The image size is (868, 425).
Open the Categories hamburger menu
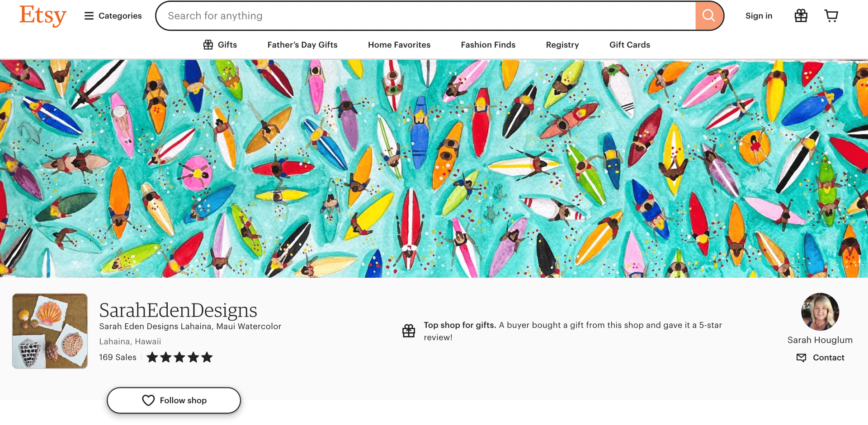coord(113,16)
